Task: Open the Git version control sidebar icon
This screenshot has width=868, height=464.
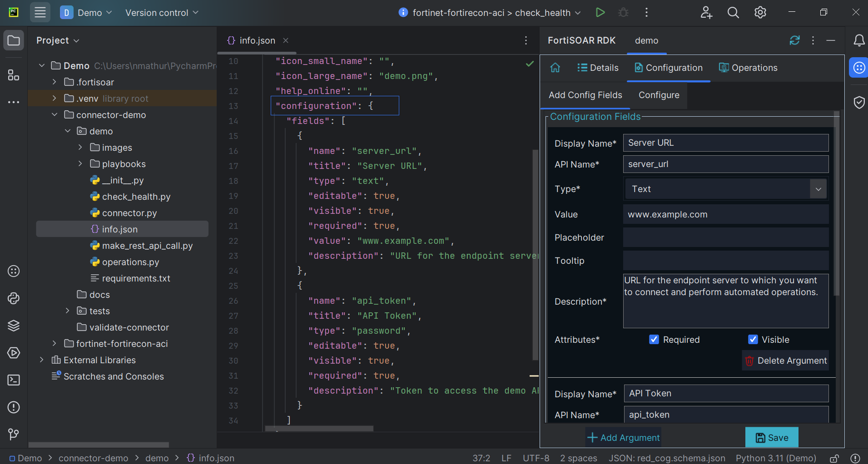Action: (x=14, y=434)
